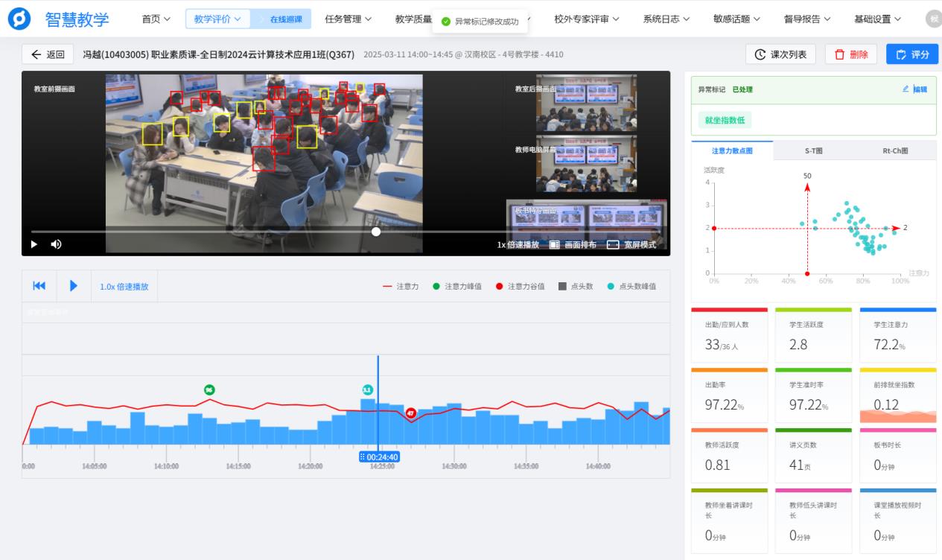Click the video progress slider handle
Image resolution: width=942 pixels, height=560 pixels.
(376, 232)
